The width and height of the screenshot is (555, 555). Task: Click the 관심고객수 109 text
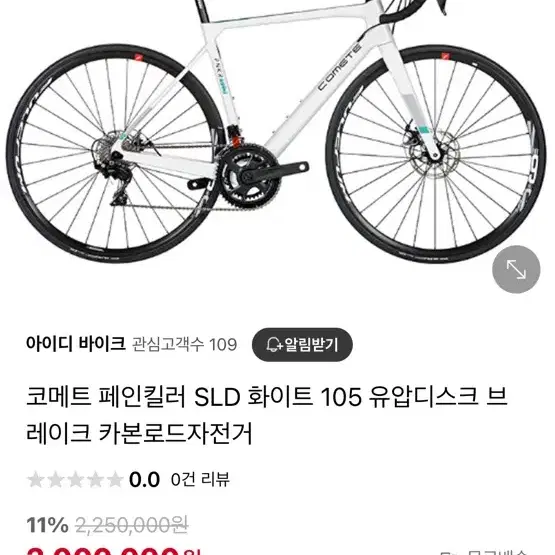pos(184,345)
